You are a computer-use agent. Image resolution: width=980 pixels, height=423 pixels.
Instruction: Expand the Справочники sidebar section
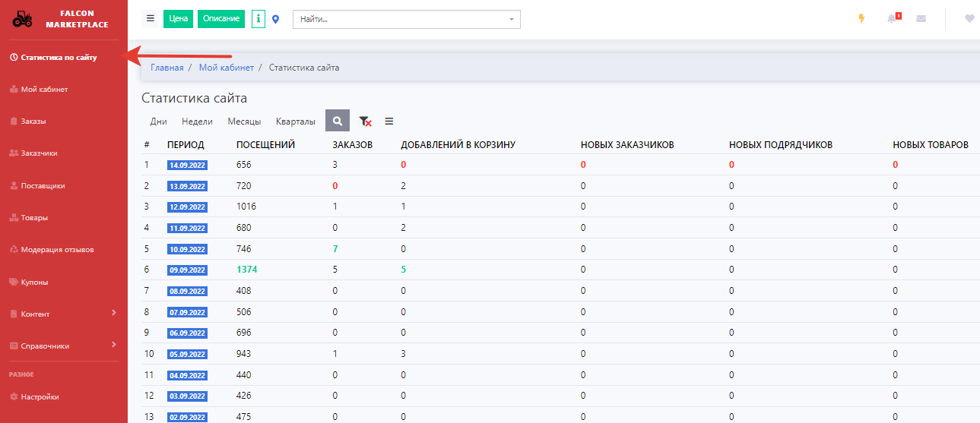pyautogui.click(x=64, y=346)
